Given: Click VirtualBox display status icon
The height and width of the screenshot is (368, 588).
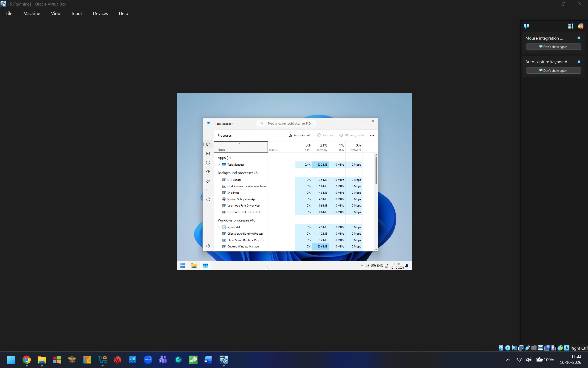Looking at the screenshot, I should 541,348.
